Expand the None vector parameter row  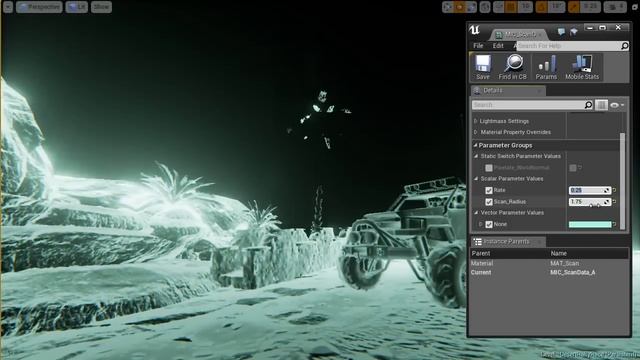[481, 224]
